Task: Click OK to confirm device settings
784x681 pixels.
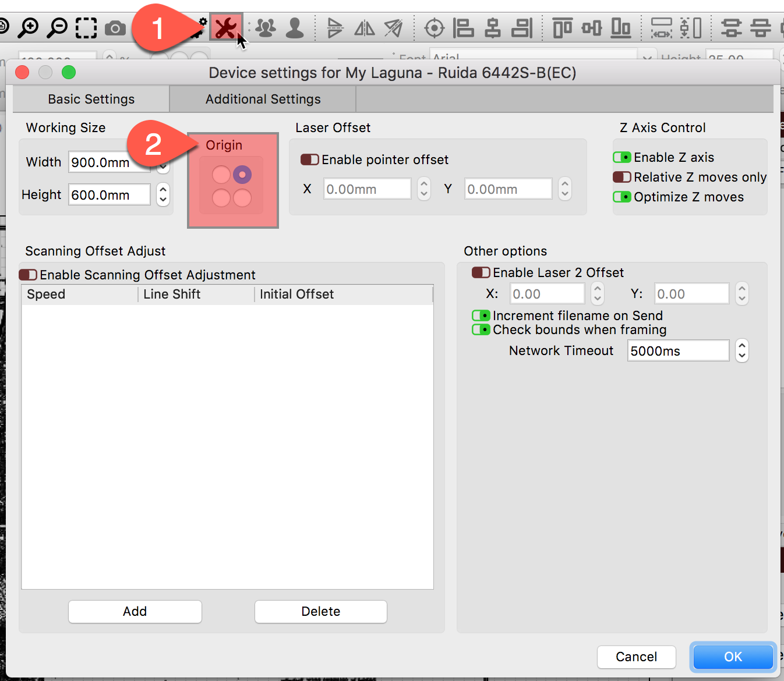Action: click(x=733, y=657)
